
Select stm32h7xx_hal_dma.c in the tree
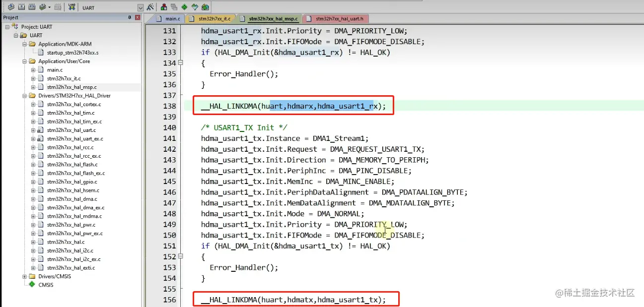[72, 199]
